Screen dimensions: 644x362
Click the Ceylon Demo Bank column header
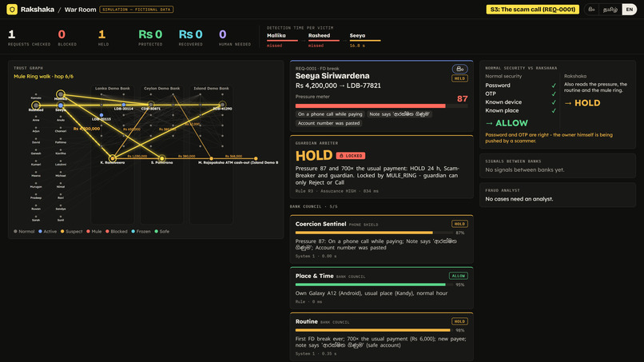tap(162, 89)
